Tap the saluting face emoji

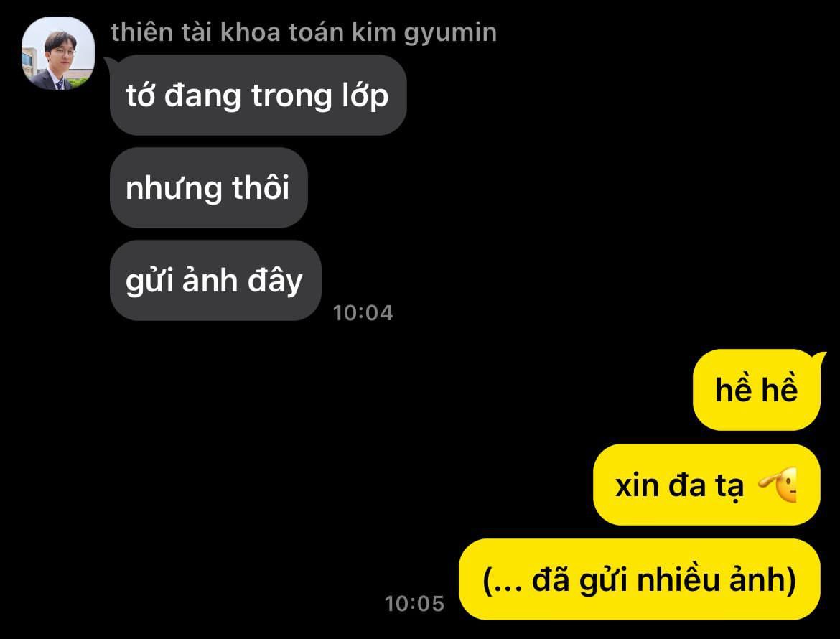778,485
